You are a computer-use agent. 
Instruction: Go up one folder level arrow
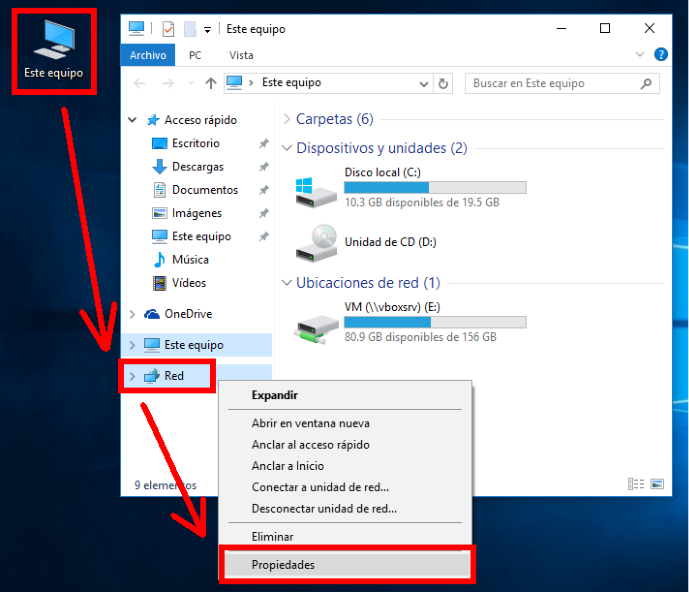[211, 83]
